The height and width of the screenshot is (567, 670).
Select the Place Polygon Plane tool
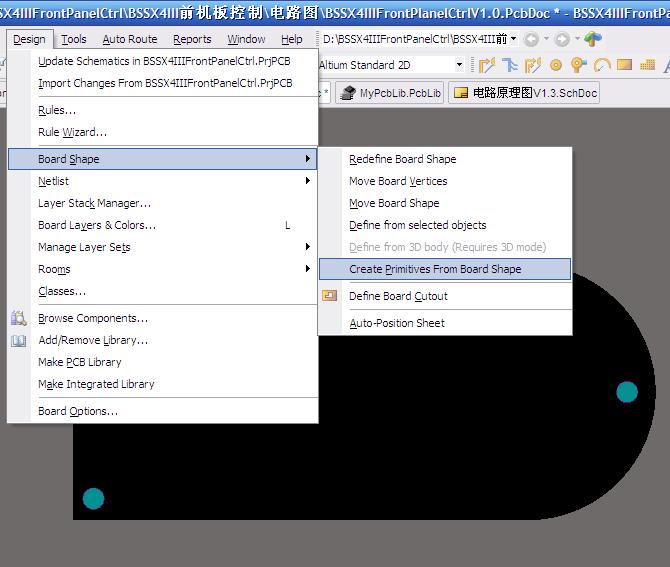[648, 65]
